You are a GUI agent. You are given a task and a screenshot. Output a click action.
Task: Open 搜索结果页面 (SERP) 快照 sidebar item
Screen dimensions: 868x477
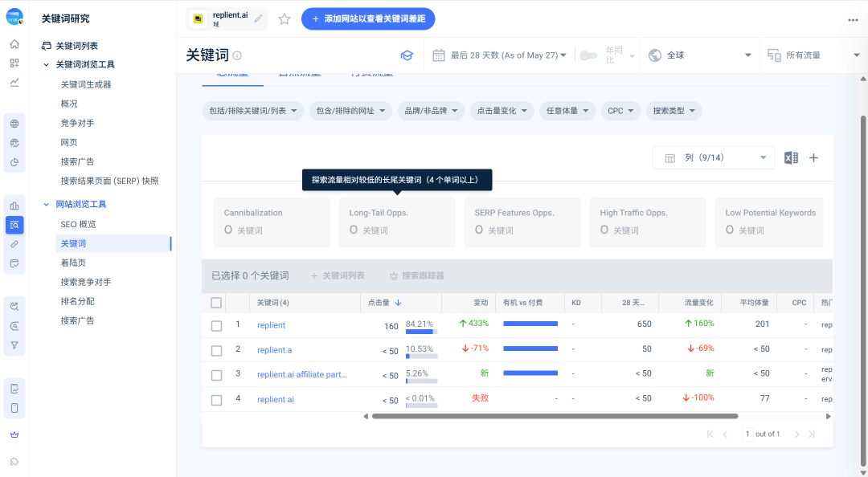[x=109, y=181]
